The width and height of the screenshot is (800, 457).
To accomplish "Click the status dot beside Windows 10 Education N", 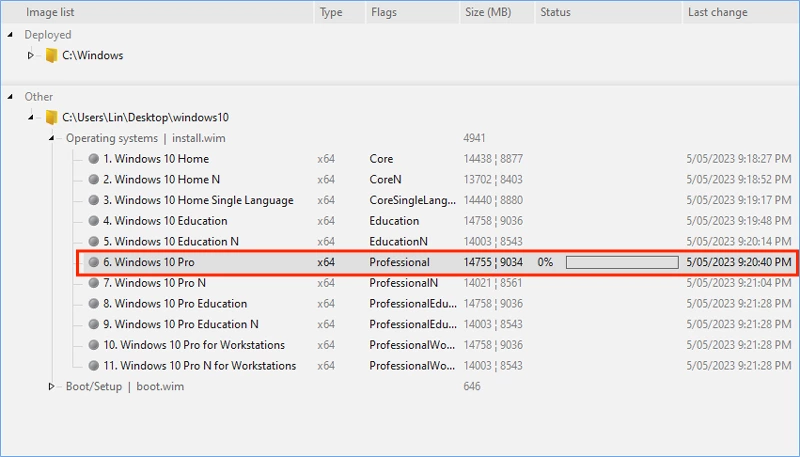I will tap(93, 241).
